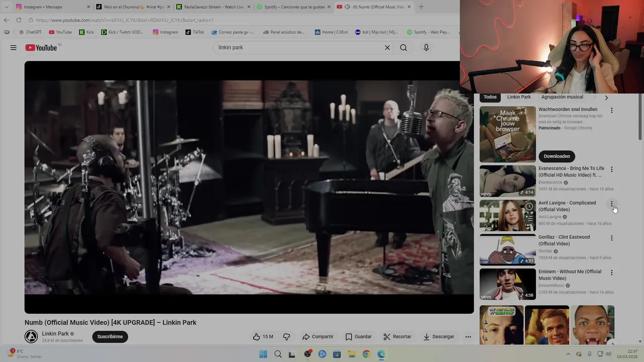644x362 pixels.
Task: Clear the search box with the X
Action: 387,48
